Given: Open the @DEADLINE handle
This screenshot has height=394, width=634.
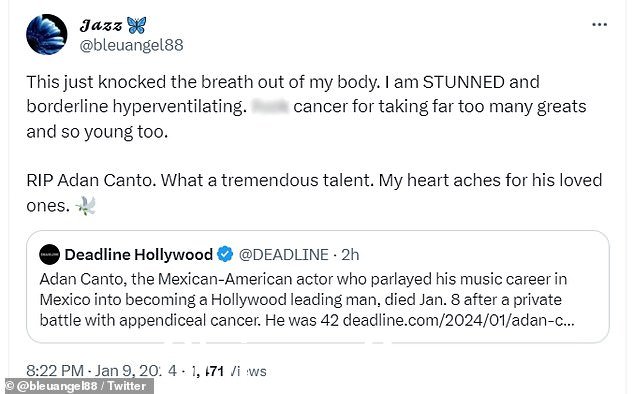Looking at the screenshot, I should coord(283,255).
